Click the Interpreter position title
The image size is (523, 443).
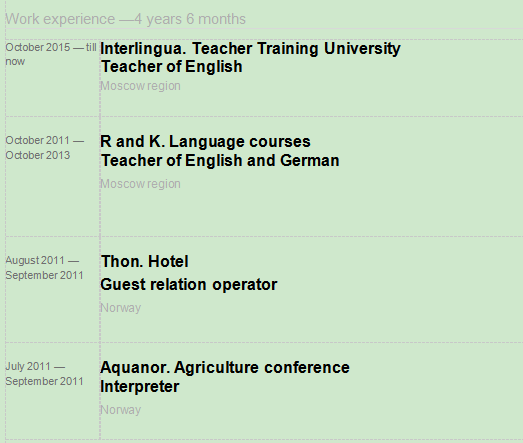[140, 387]
